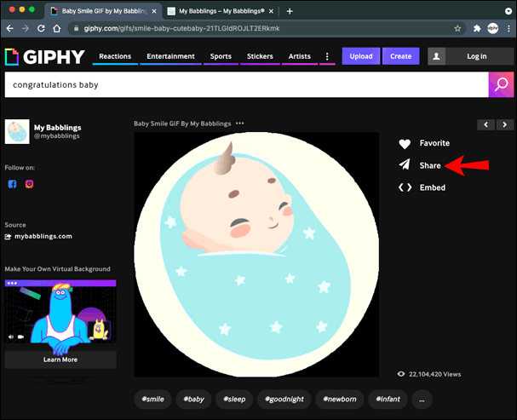Open the mybabblings.com source link

(x=43, y=236)
